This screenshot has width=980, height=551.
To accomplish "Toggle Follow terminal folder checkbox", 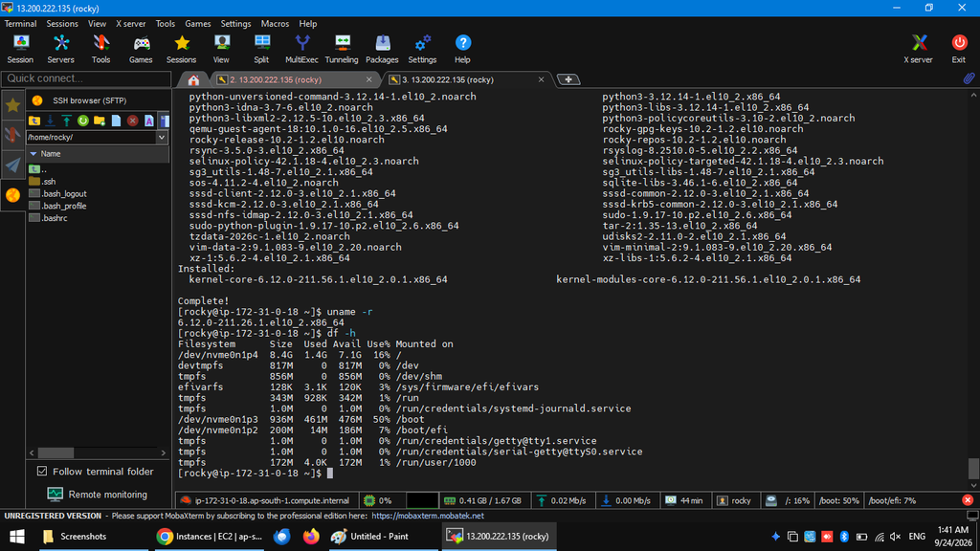I will (42, 471).
